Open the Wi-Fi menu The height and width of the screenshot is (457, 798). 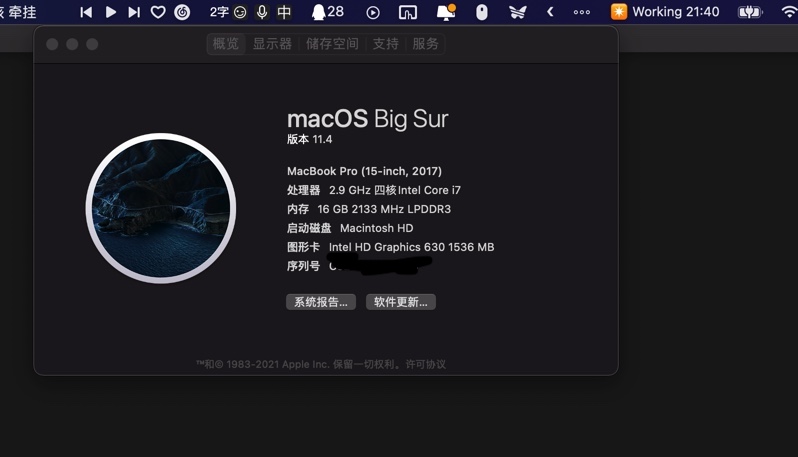coord(789,13)
